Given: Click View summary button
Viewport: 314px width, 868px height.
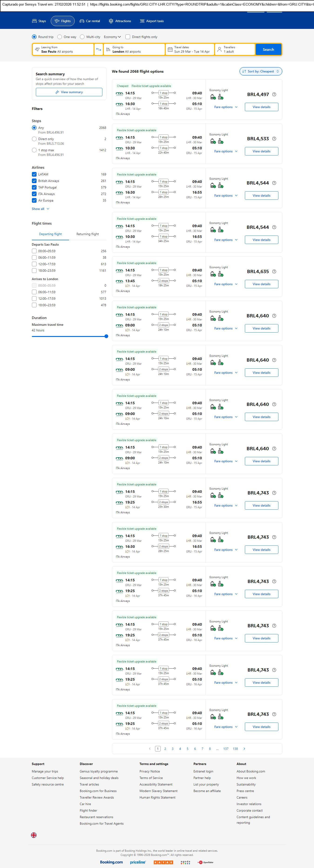Looking at the screenshot, I should tap(69, 92).
